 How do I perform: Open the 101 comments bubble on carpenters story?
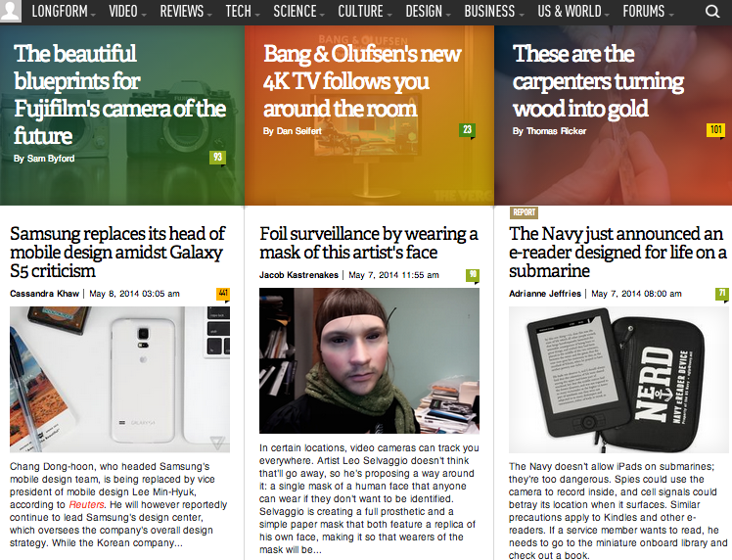(715, 130)
